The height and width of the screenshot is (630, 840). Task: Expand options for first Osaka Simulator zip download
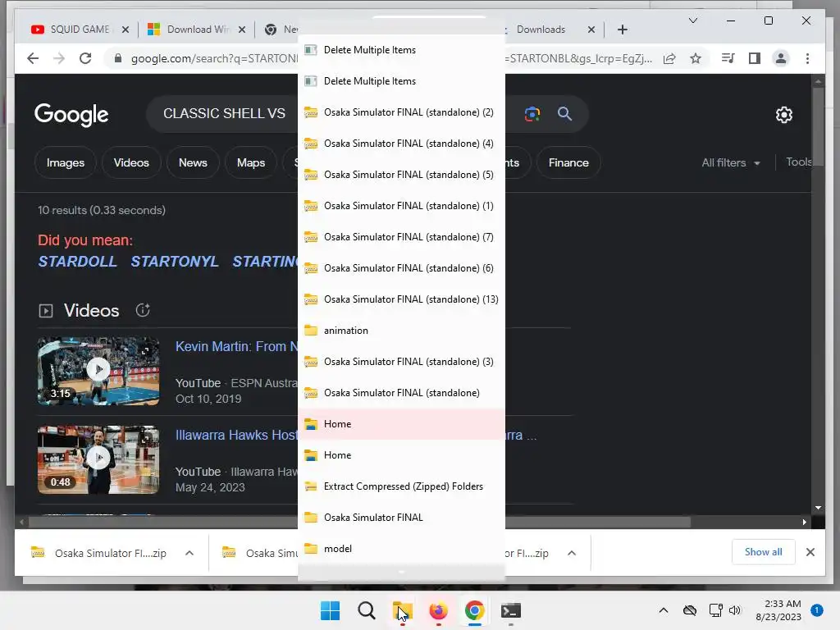(x=189, y=553)
